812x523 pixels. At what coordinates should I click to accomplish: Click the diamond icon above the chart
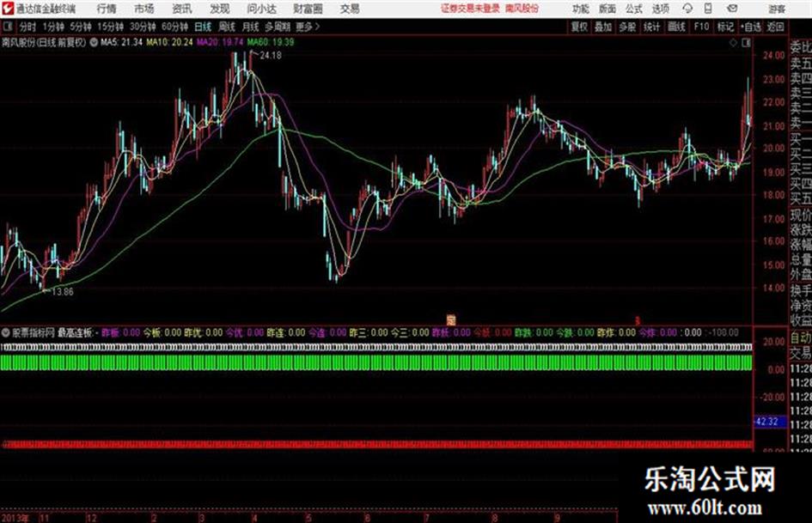point(733,43)
